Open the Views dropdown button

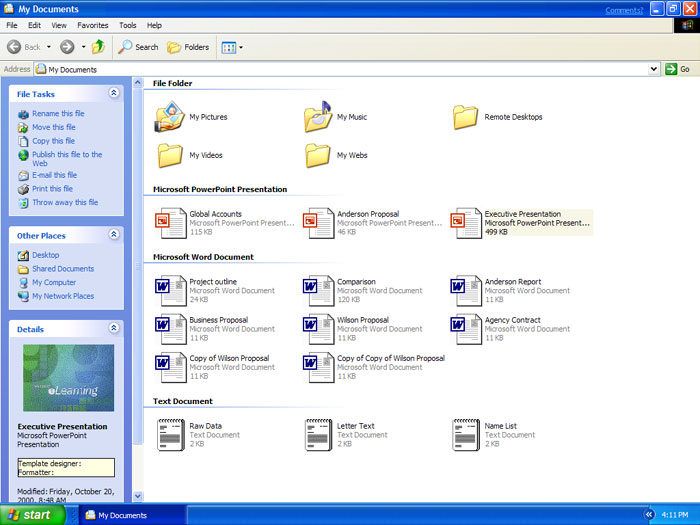(x=232, y=47)
